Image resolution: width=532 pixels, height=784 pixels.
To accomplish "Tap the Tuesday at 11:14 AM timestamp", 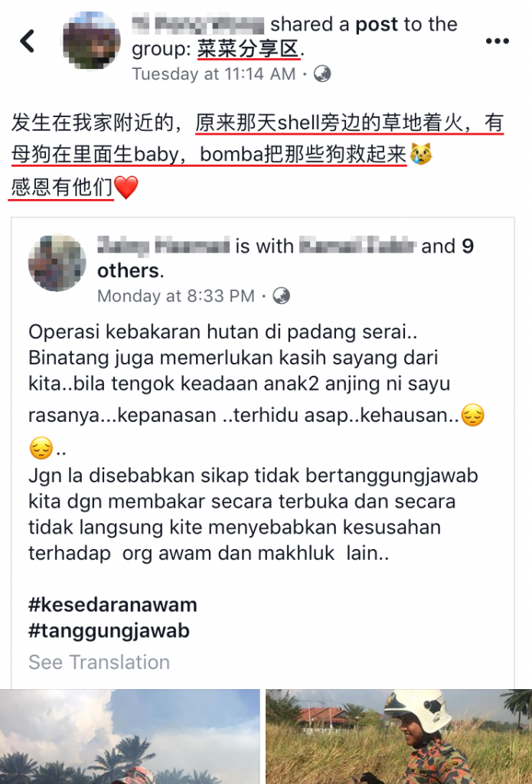I will [x=214, y=74].
